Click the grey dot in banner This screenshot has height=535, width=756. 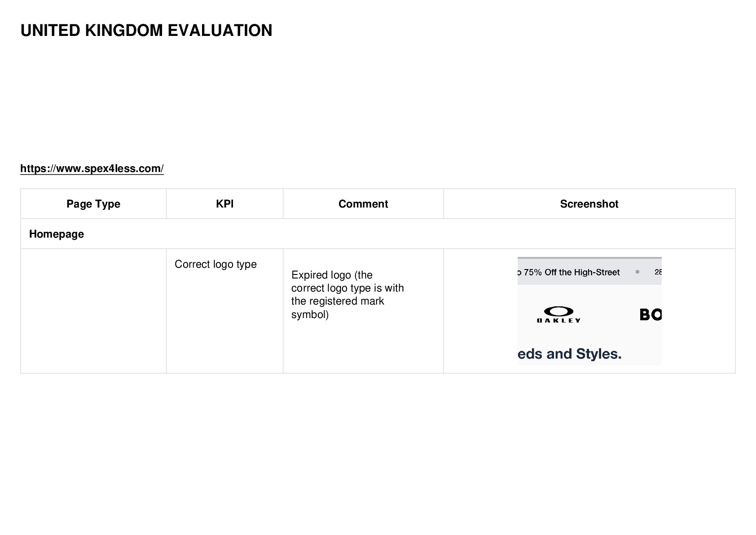pyautogui.click(x=637, y=272)
